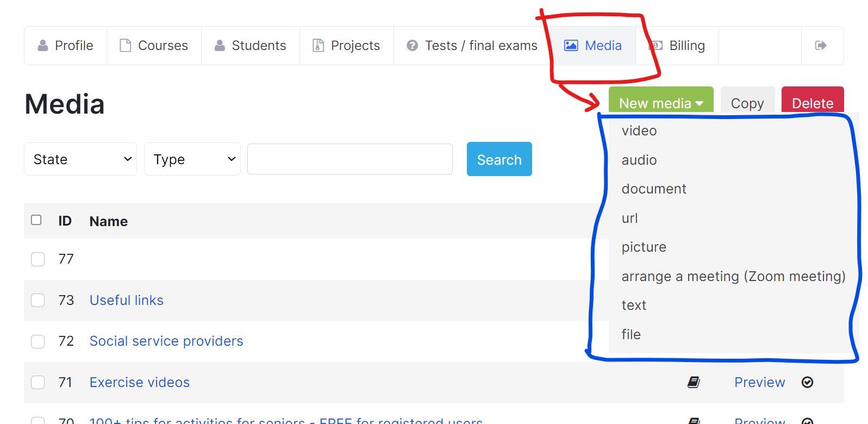
Task: Check the box for row ID 73
Action: pyautogui.click(x=38, y=300)
